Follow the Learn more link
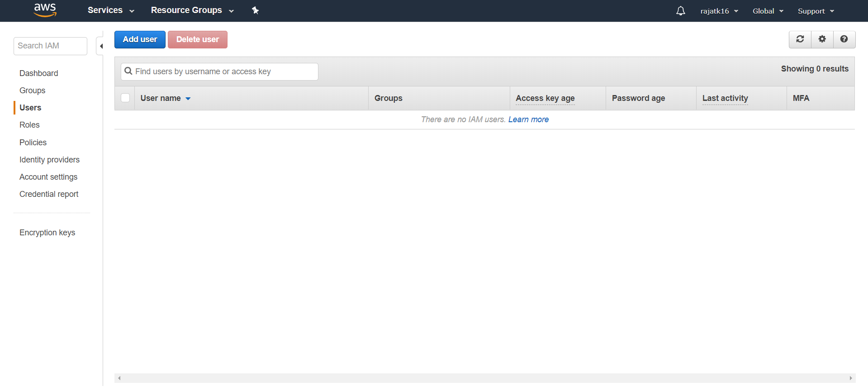 pos(528,119)
